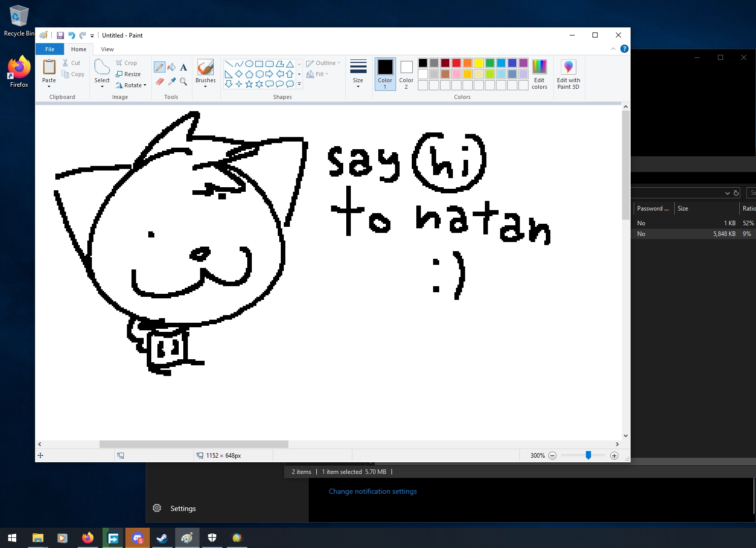
Task: Switch to the Home tab
Action: point(79,49)
